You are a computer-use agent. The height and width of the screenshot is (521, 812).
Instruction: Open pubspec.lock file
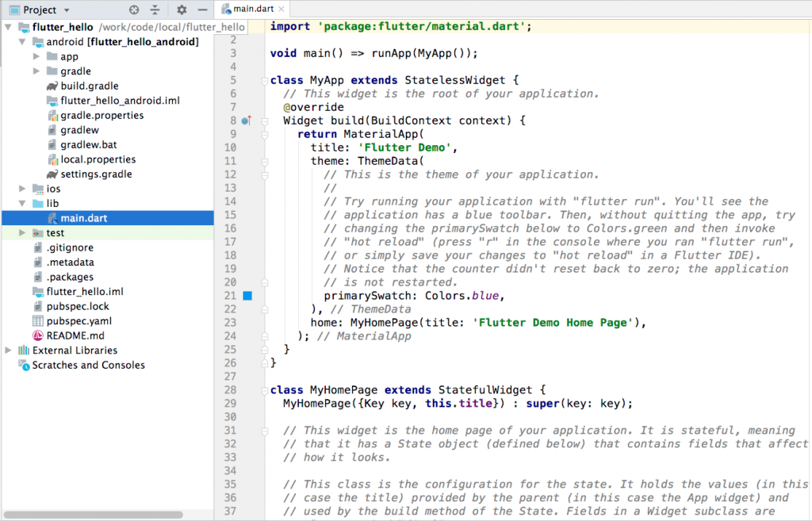(x=78, y=306)
